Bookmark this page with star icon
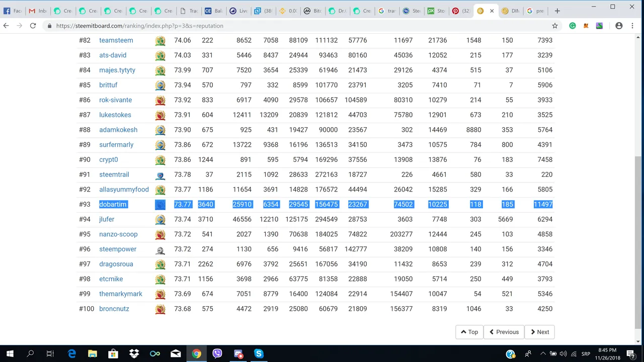This screenshot has height=362, width=644. pos(555,26)
